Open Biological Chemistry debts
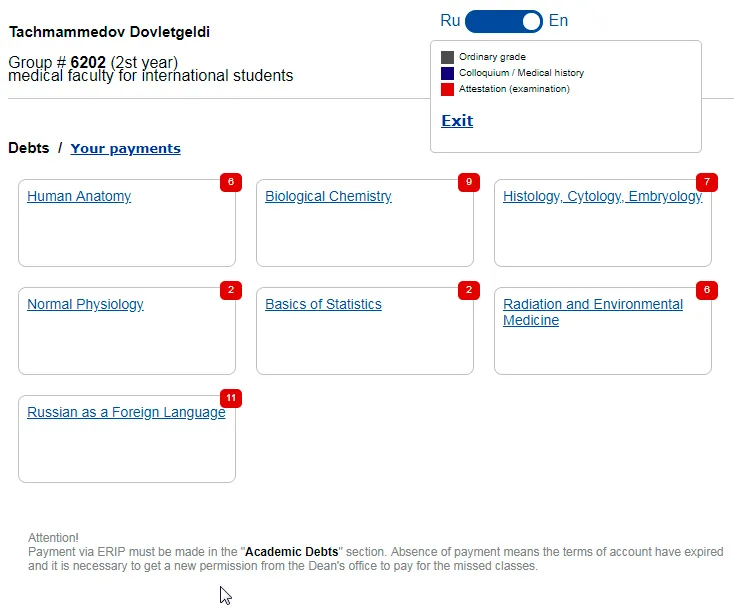Image resolution: width=739 pixels, height=612 pixels. (328, 197)
